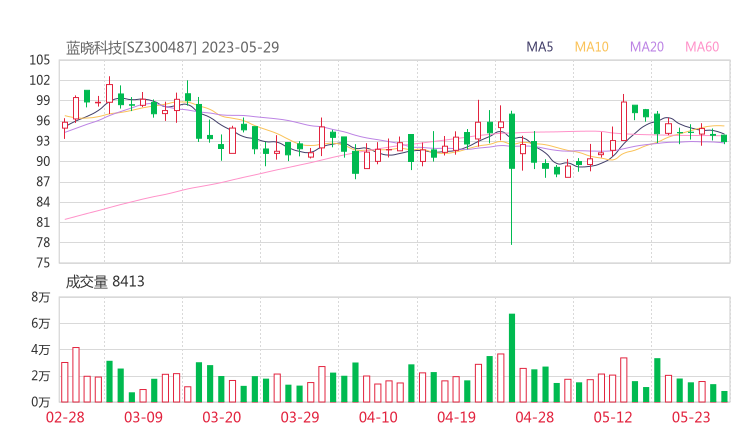The height and width of the screenshot is (440, 740).
Task: Click the MA60 legend label
Action: coord(702,47)
